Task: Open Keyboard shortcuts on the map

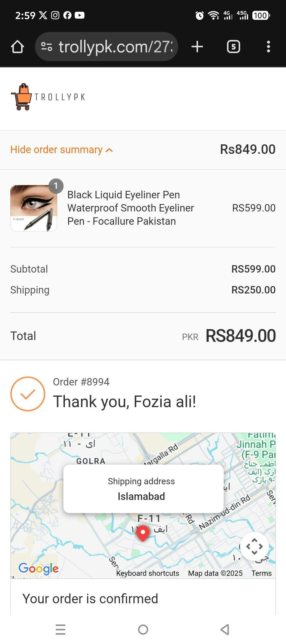Action: [x=148, y=573]
